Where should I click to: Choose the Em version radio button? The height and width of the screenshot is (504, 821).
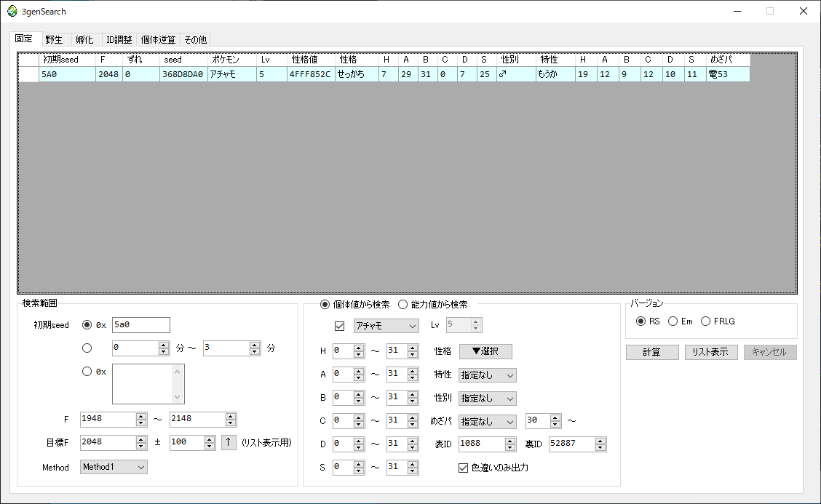coord(673,321)
